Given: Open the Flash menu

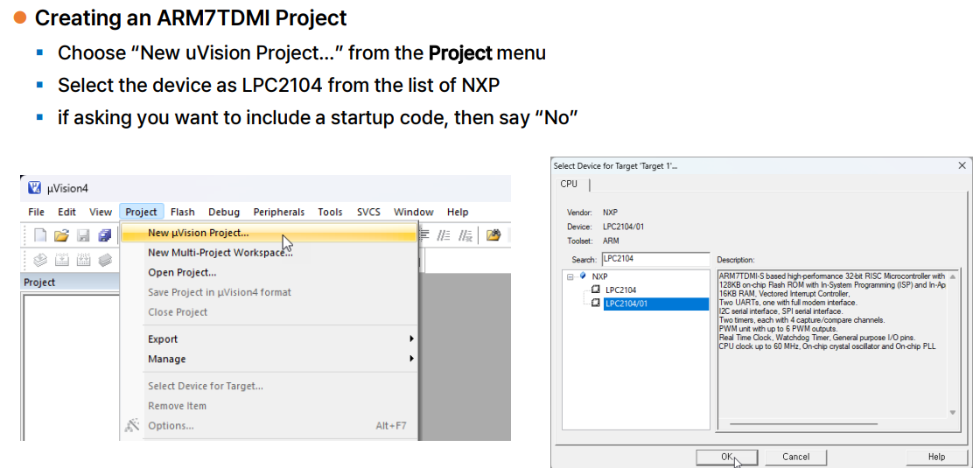Looking at the screenshot, I should point(183,212).
